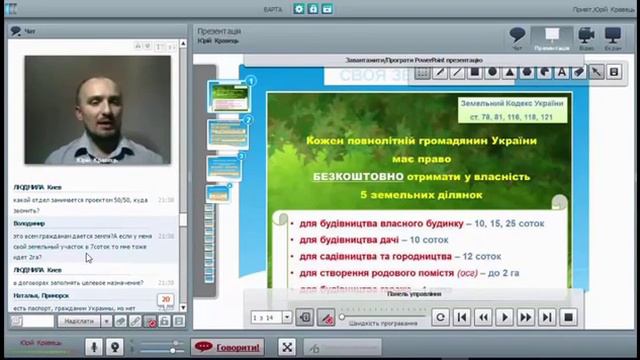640x360 pixels.
Task: Click the padlock icon in chat toolbar
Action: (164, 321)
